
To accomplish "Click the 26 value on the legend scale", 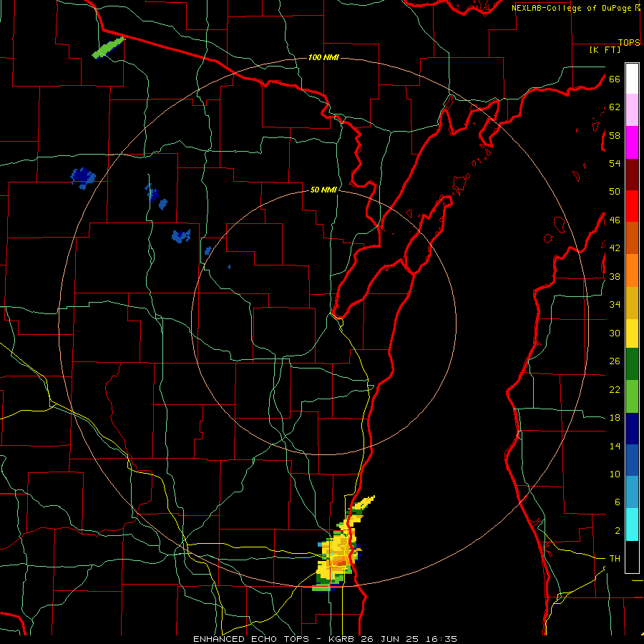I will (615, 361).
